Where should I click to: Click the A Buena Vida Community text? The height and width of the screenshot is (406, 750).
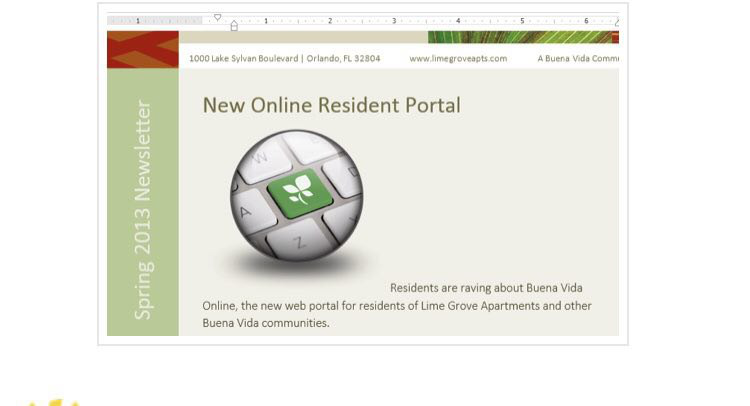point(578,59)
